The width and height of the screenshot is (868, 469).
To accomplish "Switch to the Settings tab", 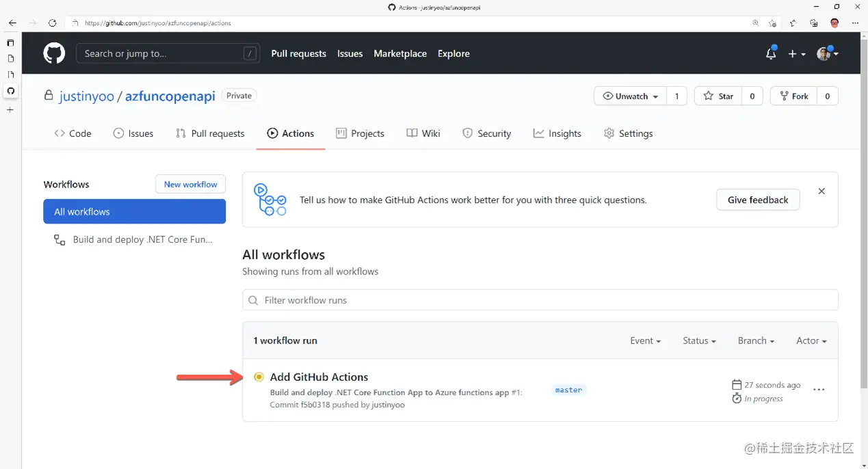I will click(x=628, y=133).
